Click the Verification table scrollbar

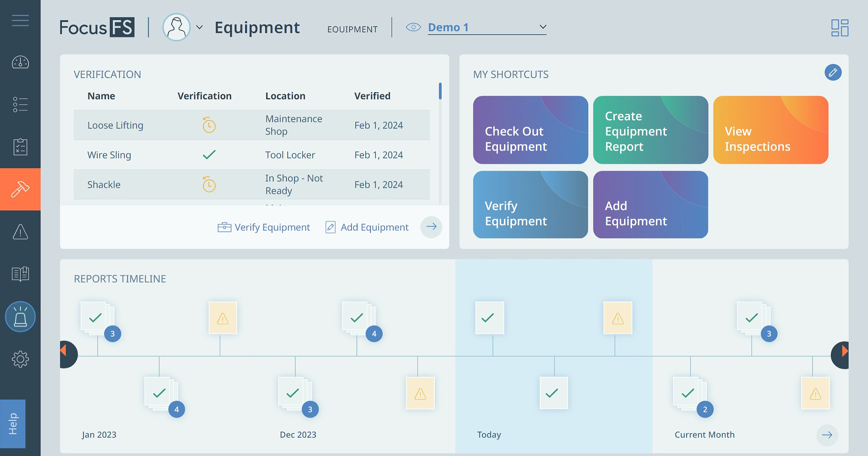pos(440,91)
